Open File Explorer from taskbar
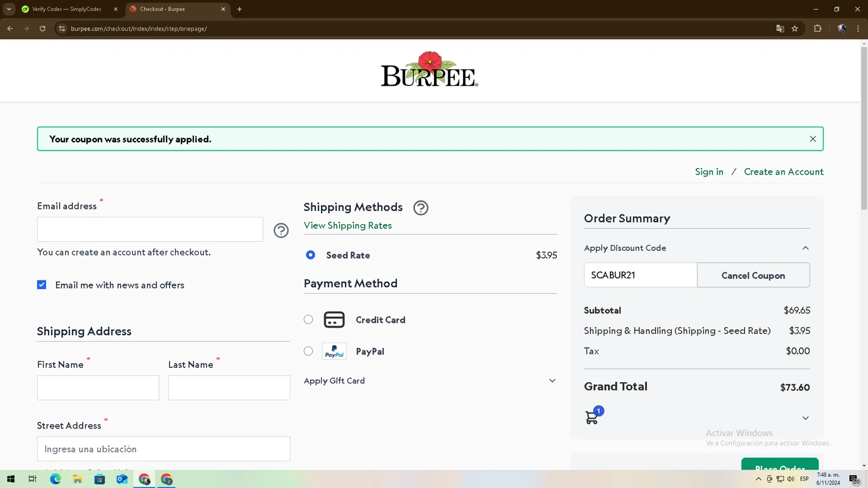This screenshot has width=868, height=488. click(x=77, y=479)
